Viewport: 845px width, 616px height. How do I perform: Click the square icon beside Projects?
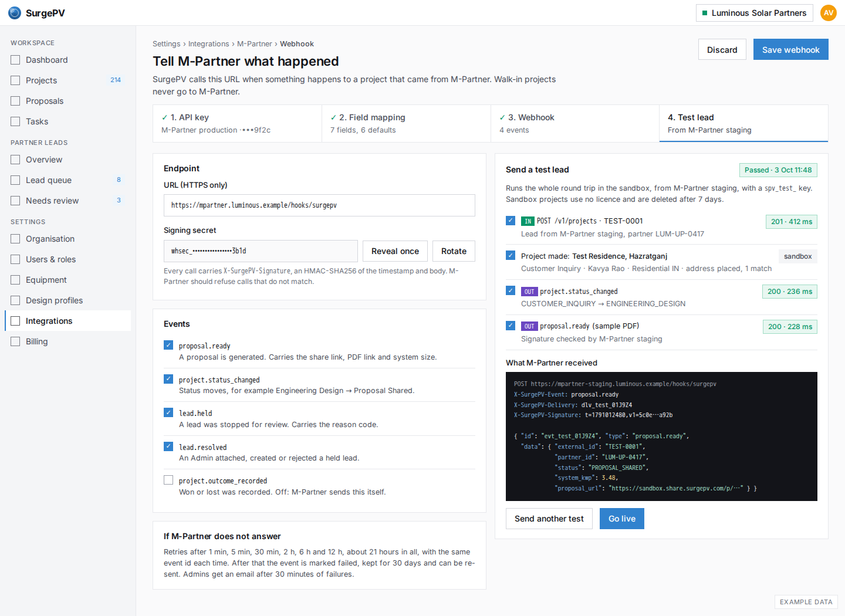[x=15, y=80]
